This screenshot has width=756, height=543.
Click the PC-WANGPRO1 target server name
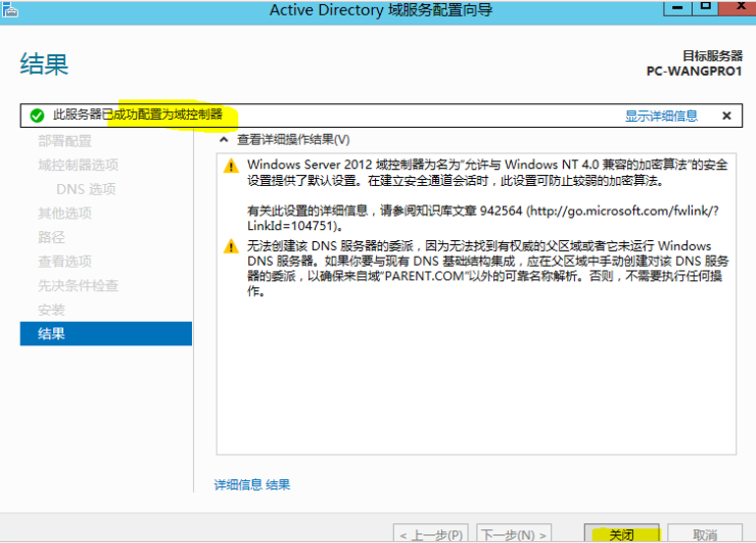tap(694, 71)
